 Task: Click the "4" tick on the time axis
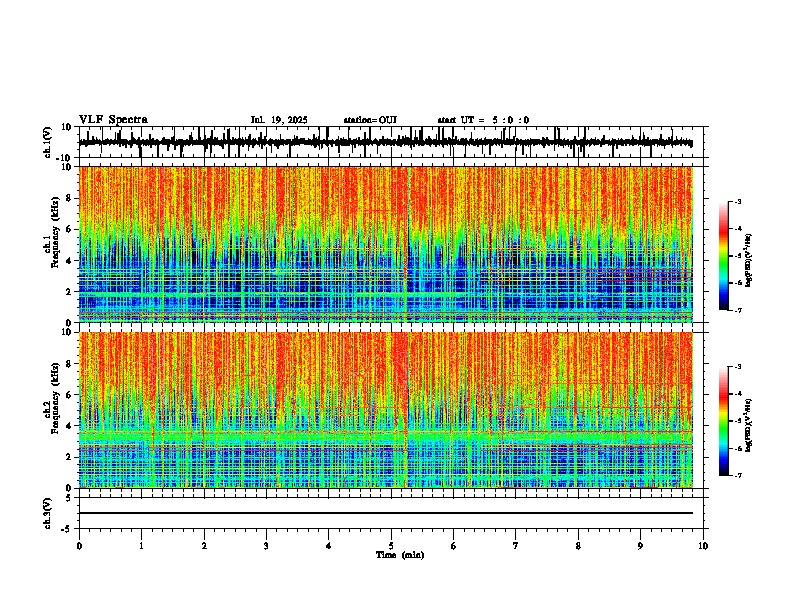[x=329, y=546]
